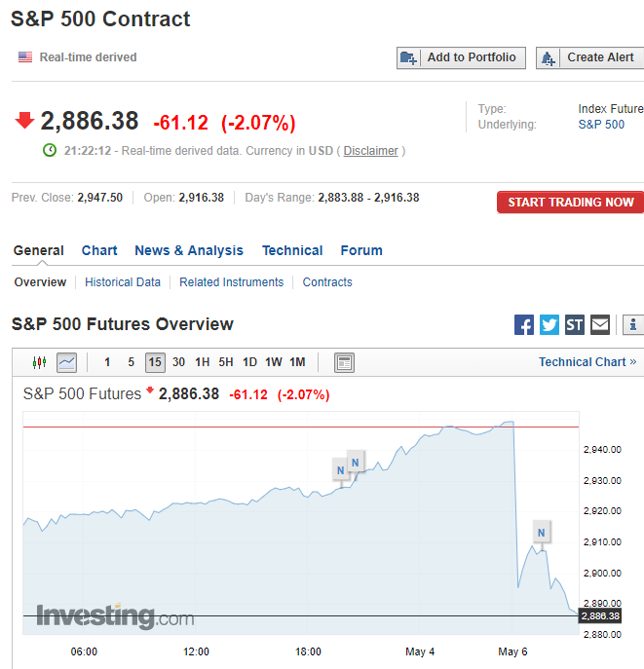Open the info icon beside share buttons
This screenshot has height=669, width=644.
click(633, 325)
